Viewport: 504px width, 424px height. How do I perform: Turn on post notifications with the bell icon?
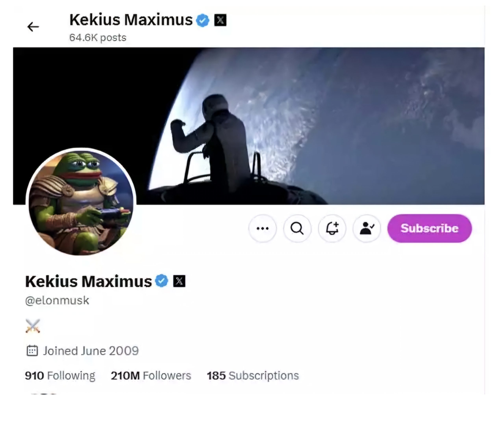coord(332,228)
